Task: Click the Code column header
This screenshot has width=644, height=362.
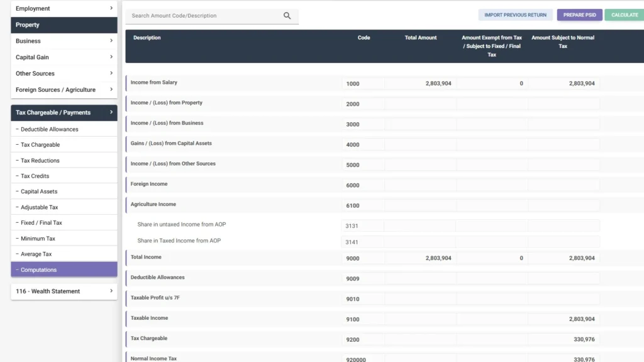Action: pos(364,37)
